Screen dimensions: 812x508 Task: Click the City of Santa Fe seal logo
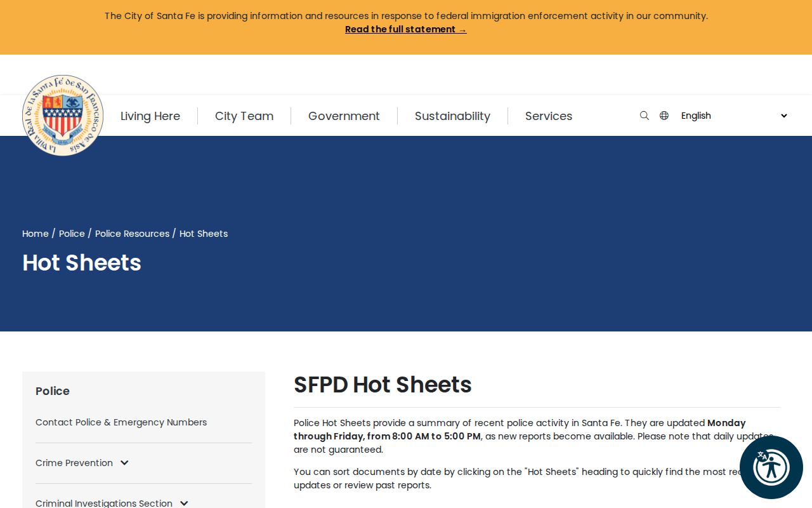pos(63,116)
